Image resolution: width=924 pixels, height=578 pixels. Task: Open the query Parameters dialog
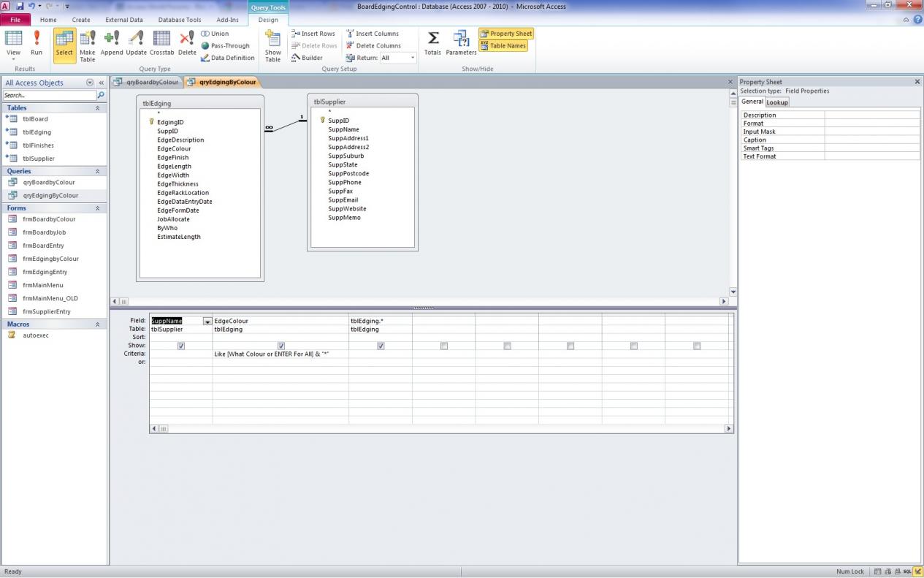tap(461, 43)
